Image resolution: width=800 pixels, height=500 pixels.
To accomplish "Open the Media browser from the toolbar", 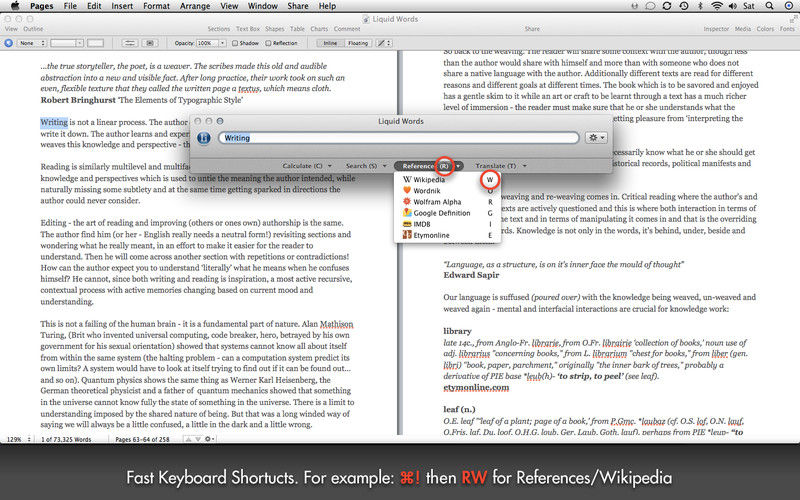I will click(x=743, y=29).
